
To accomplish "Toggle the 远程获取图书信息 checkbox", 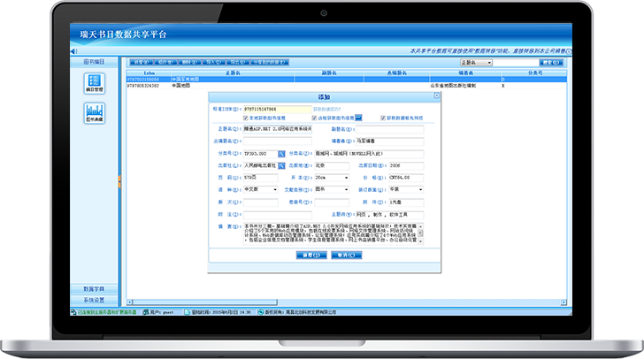I will click(314, 118).
